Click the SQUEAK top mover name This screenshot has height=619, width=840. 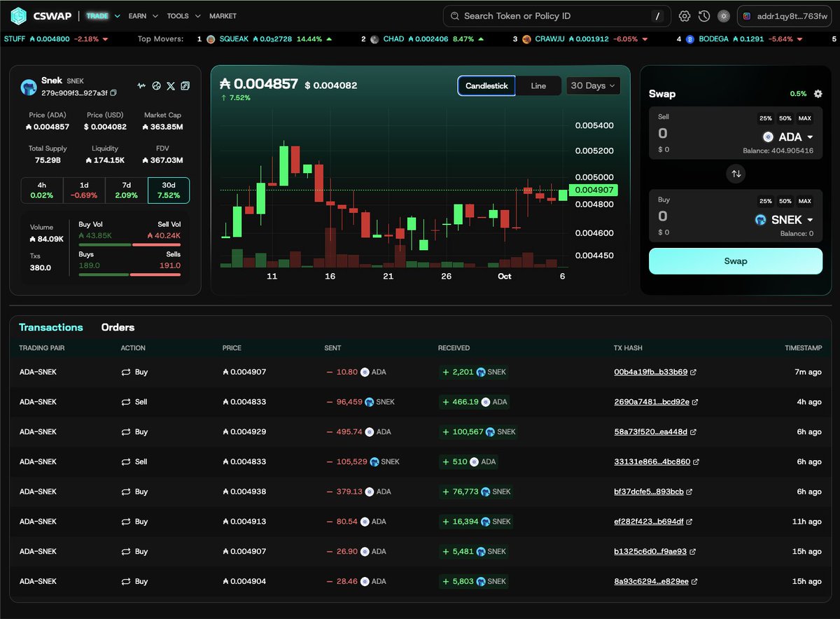[x=233, y=39]
